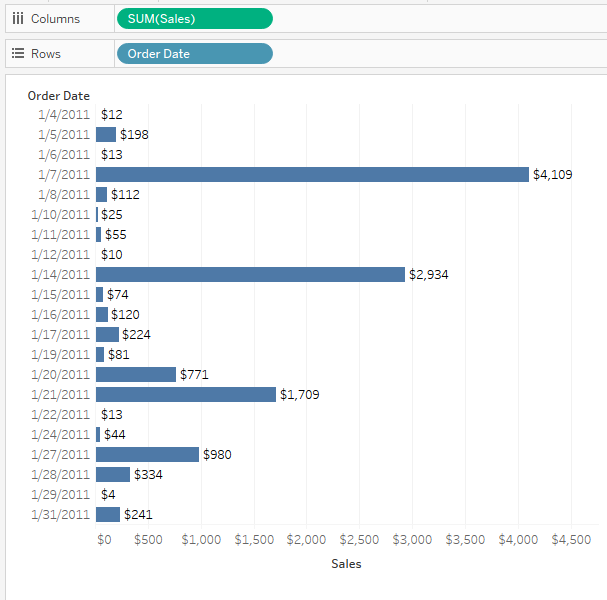Pick the 1/20/2011 bar showing $771
607x600 pixels.
click(136, 375)
